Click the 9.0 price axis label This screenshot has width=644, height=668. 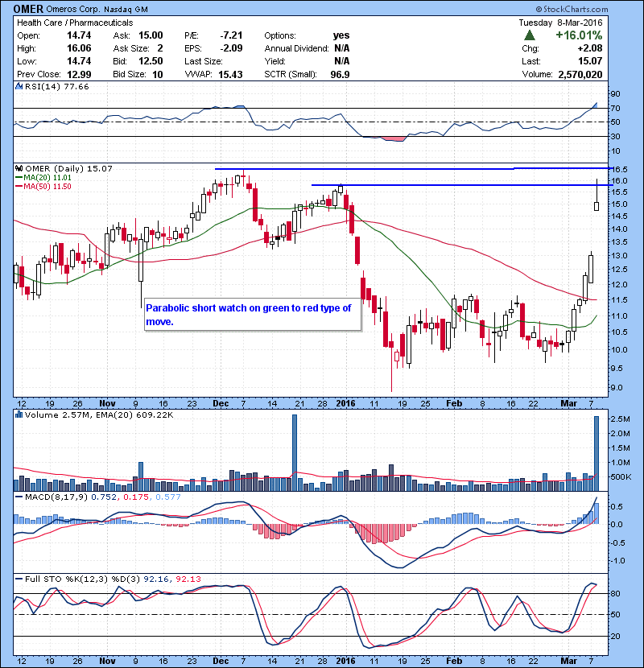[x=617, y=388]
